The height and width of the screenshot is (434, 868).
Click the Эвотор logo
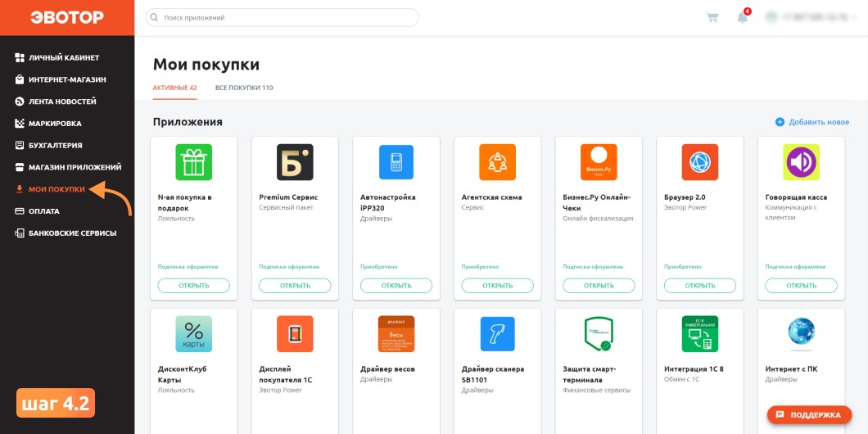point(67,18)
